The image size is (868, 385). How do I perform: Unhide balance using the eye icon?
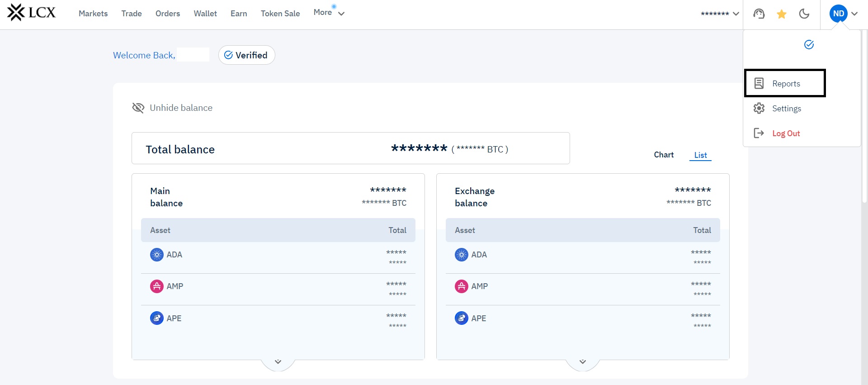click(x=138, y=108)
